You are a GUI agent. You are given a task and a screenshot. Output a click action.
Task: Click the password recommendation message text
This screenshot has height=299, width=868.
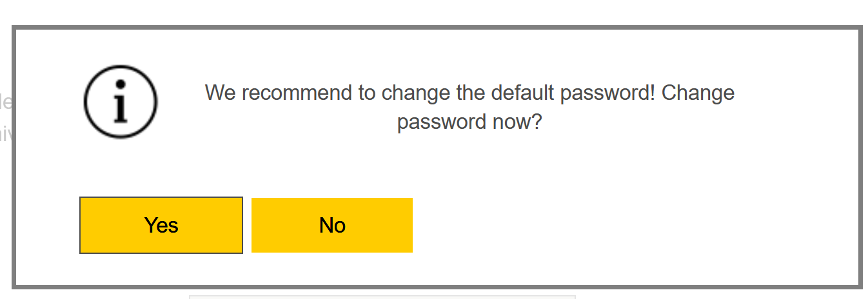point(469,107)
